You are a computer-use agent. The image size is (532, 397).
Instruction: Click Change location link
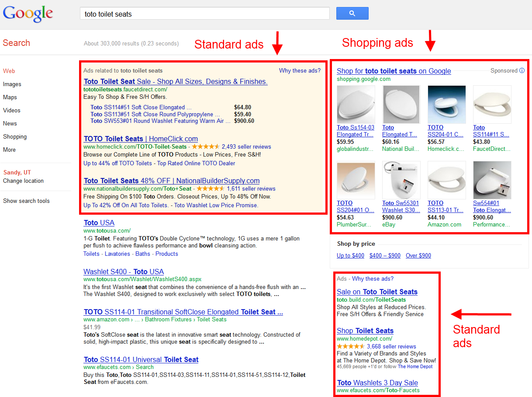click(23, 181)
